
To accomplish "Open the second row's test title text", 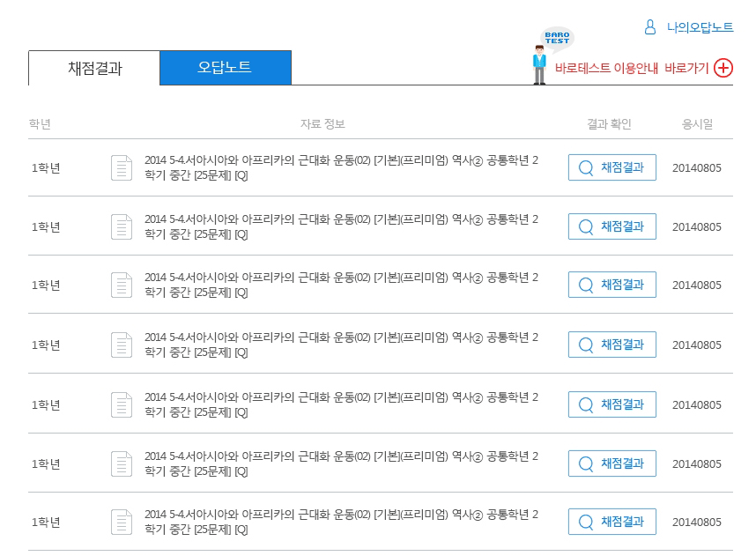I will coord(340,226).
